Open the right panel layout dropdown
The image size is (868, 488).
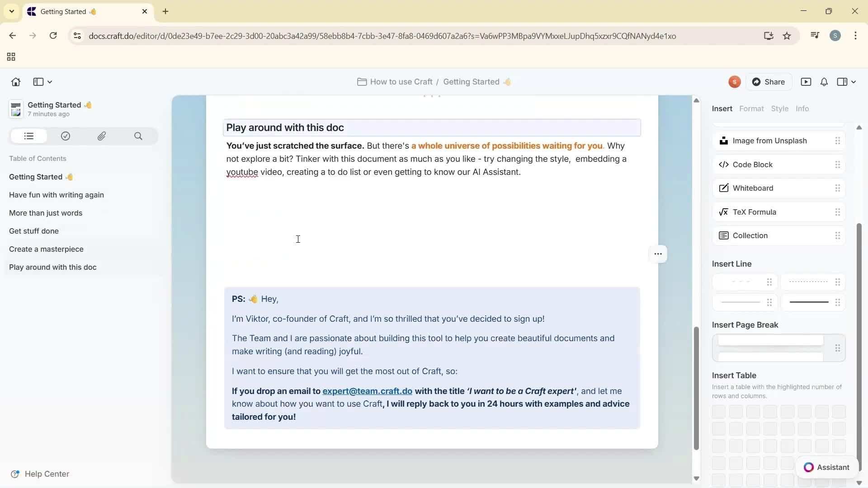pos(846,82)
